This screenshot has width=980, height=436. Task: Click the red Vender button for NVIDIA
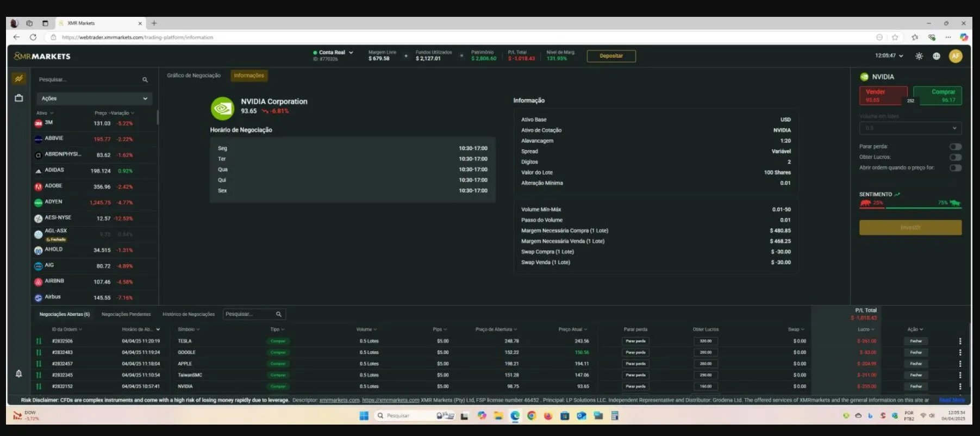pos(883,96)
